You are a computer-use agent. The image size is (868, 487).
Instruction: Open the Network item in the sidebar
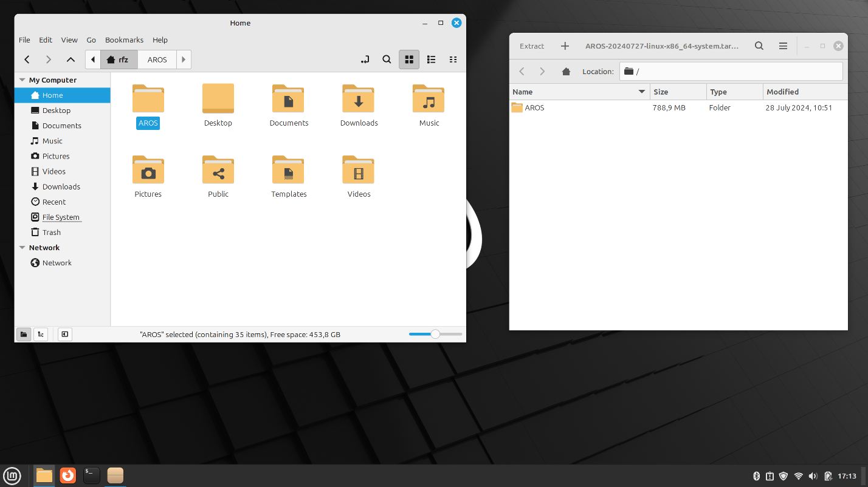63,263
